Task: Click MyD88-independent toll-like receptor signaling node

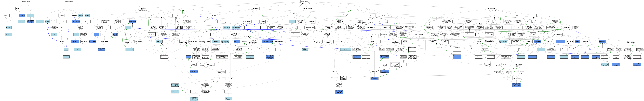Action: (175, 92)
